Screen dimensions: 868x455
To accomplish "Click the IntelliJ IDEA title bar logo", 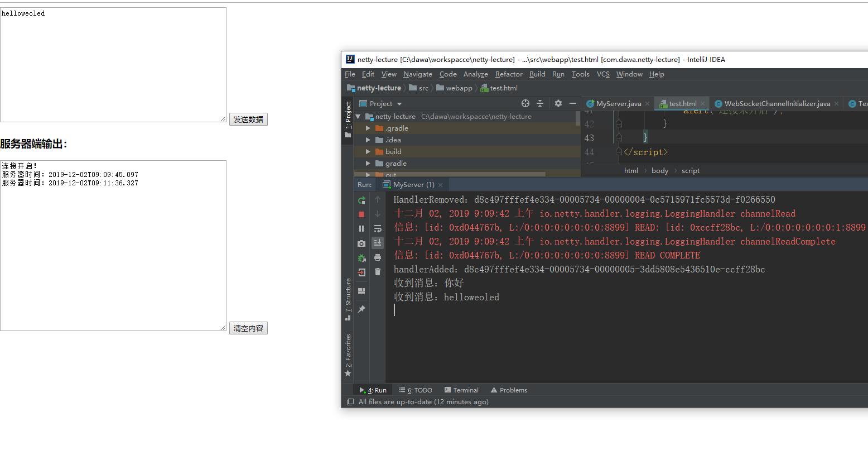I will tap(350, 59).
